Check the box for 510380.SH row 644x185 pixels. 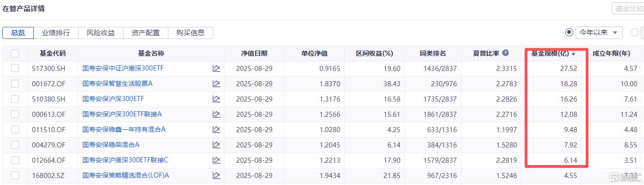[15, 99]
